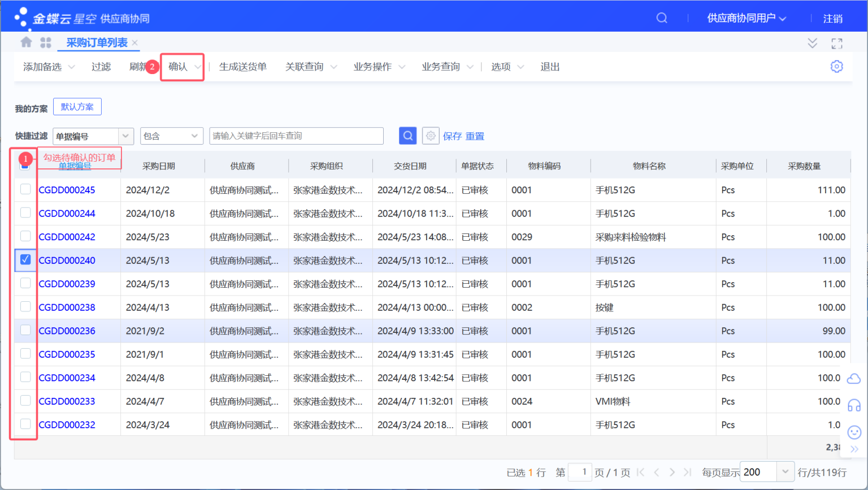The width and height of the screenshot is (868, 490).
Task: Click the smiley feedback icon on the right edge
Action: 853,431
